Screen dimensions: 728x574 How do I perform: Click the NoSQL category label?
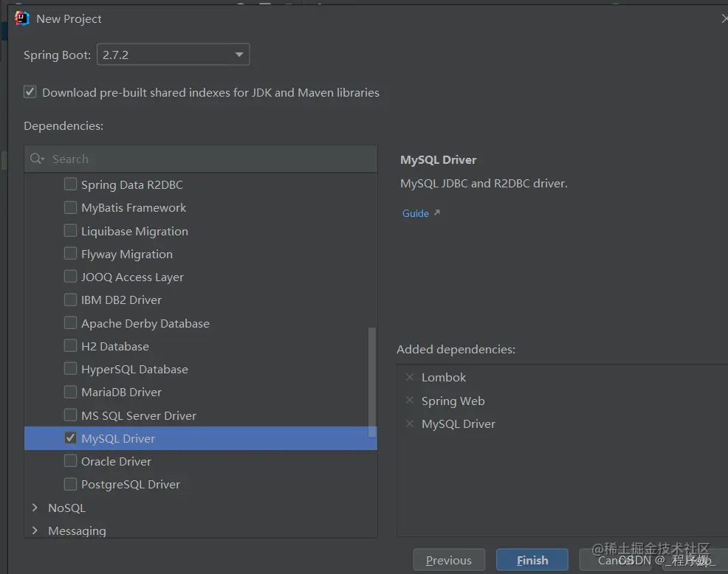pos(67,508)
